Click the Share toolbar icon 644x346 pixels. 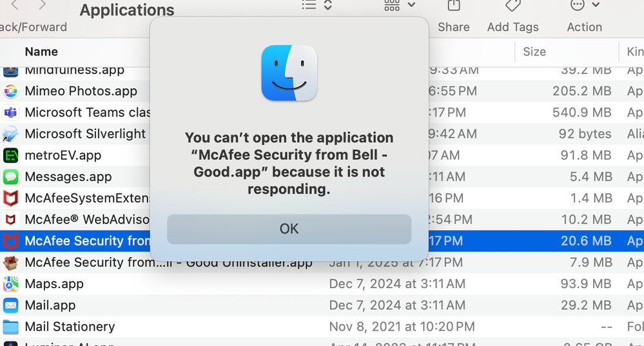(x=453, y=6)
